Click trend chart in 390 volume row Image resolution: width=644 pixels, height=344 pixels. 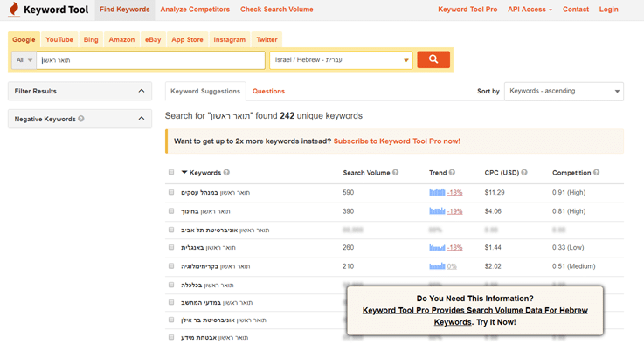point(437,211)
